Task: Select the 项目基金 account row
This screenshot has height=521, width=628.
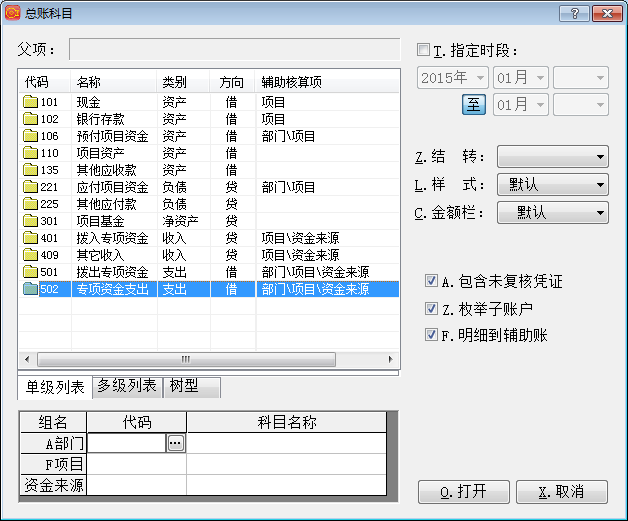Action: (x=209, y=221)
